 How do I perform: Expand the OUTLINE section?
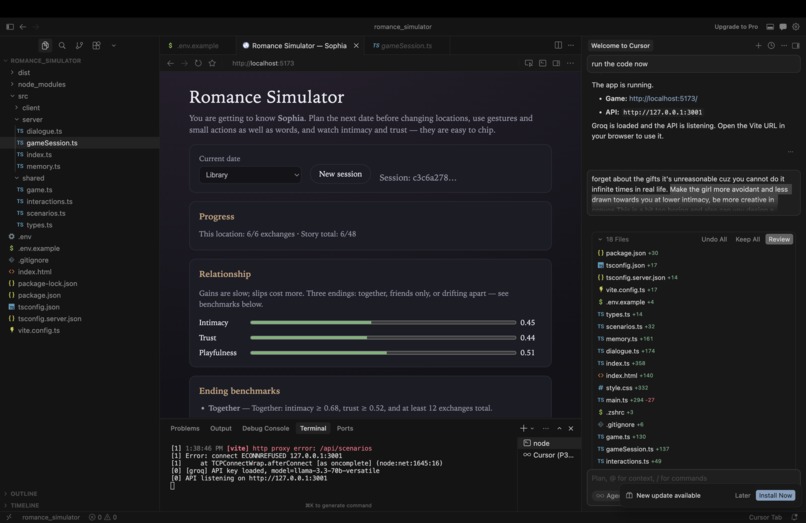(x=23, y=494)
